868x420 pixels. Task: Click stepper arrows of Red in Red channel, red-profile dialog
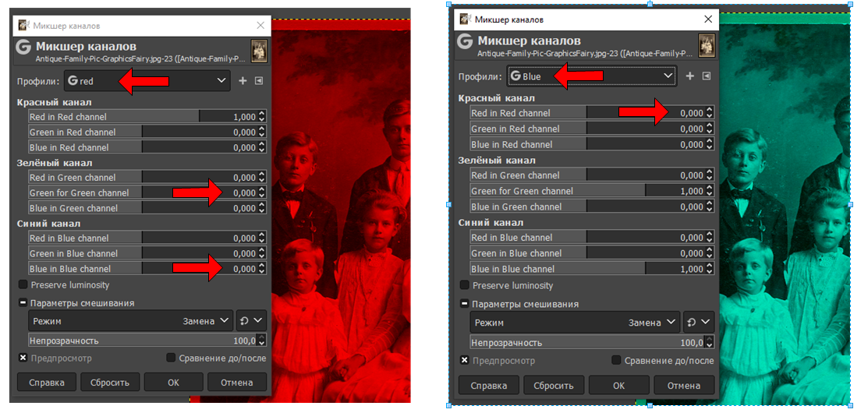(262, 117)
